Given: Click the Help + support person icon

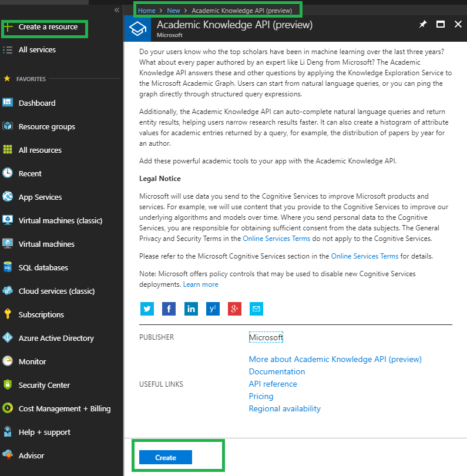Looking at the screenshot, I should point(8,431).
